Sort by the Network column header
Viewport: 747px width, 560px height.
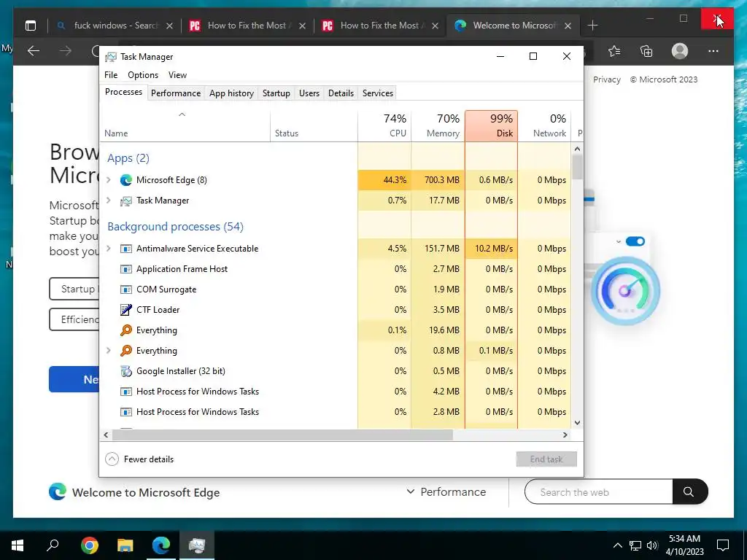tap(544, 125)
